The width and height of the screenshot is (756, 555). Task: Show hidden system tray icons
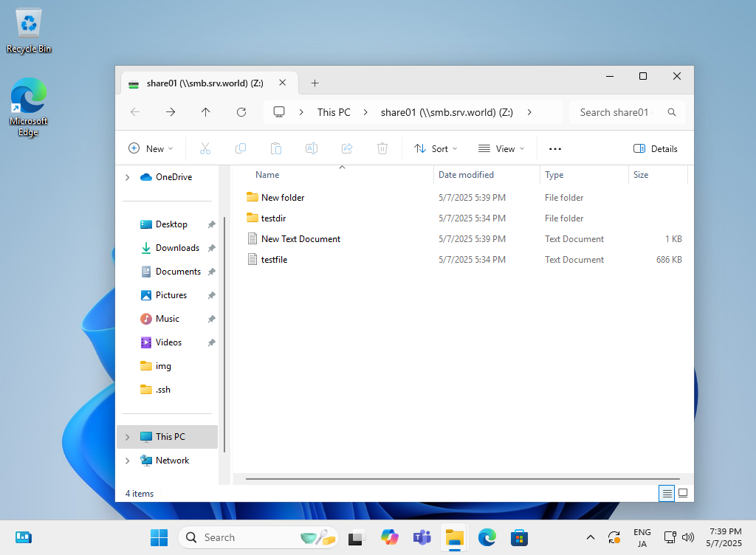590,537
